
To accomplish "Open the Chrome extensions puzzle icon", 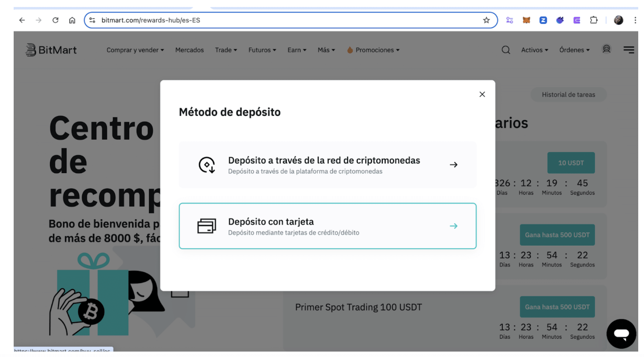I will tap(594, 20).
